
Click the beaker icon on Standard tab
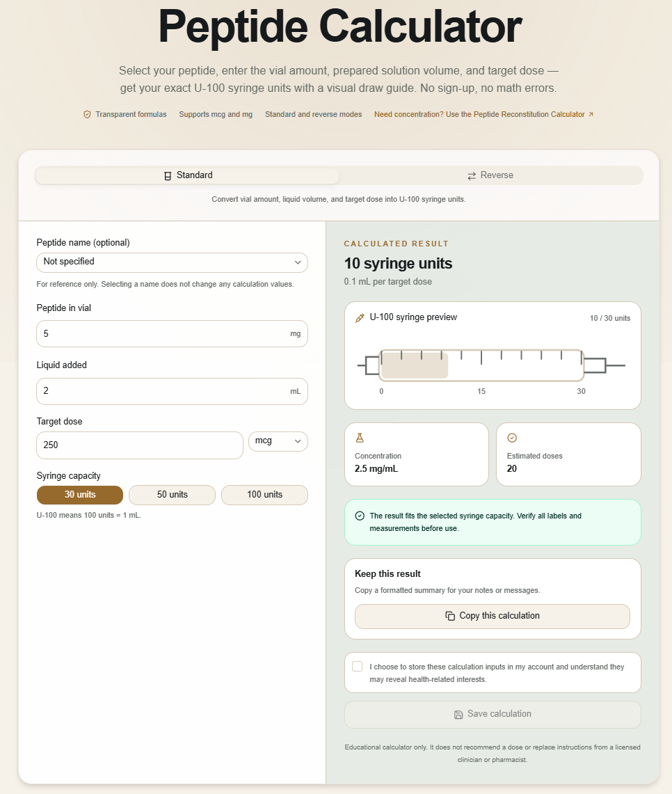click(x=168, y=176)
